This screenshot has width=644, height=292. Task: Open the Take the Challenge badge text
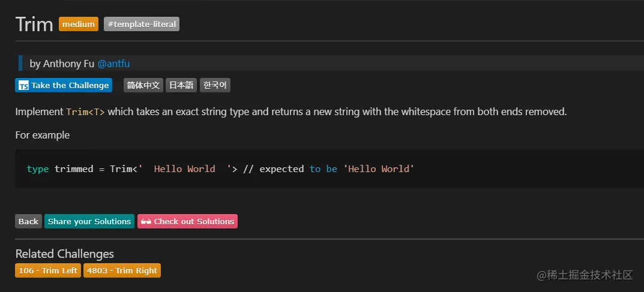coord(70,85)
